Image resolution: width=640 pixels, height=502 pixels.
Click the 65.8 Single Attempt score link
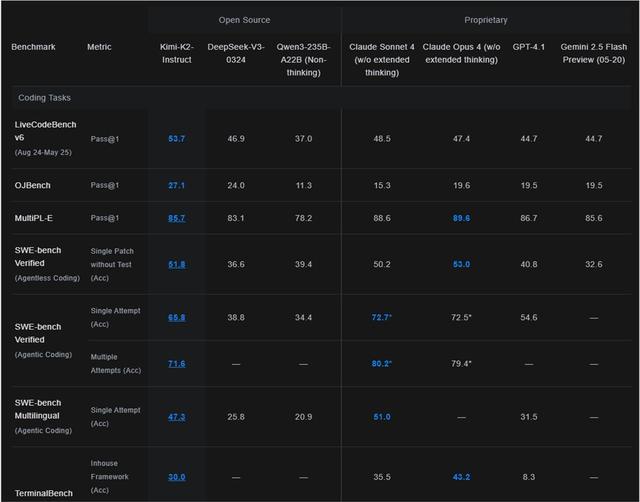pyautogui.click(x=177, y=317)
